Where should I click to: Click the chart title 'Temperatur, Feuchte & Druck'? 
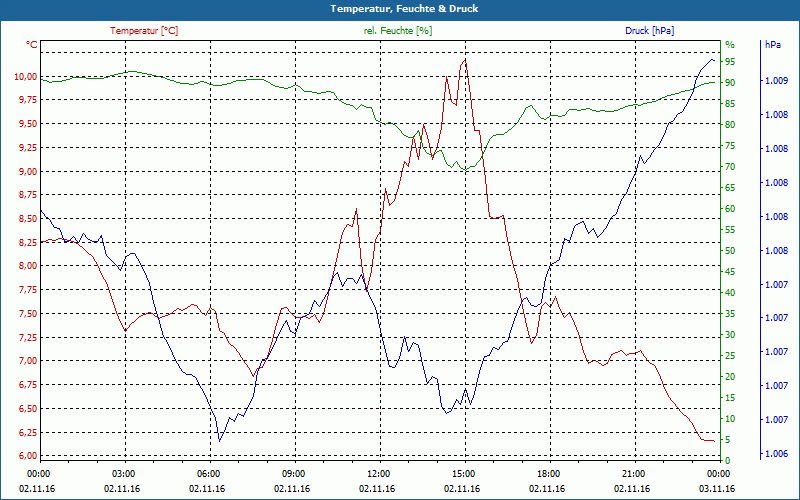[404, 9]
